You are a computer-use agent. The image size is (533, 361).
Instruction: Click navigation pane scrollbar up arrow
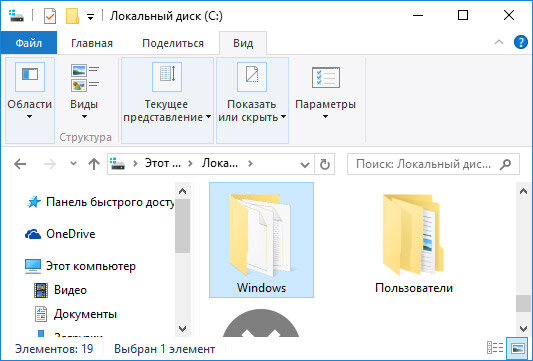(183, 191)
